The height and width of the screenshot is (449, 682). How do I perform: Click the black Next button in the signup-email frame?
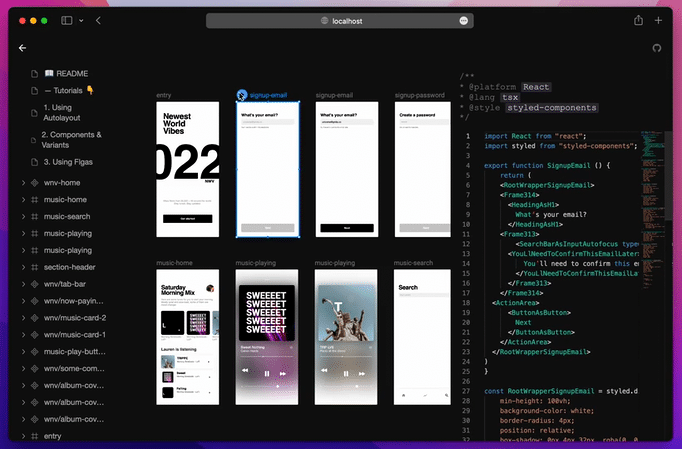(x=347, y=228)
